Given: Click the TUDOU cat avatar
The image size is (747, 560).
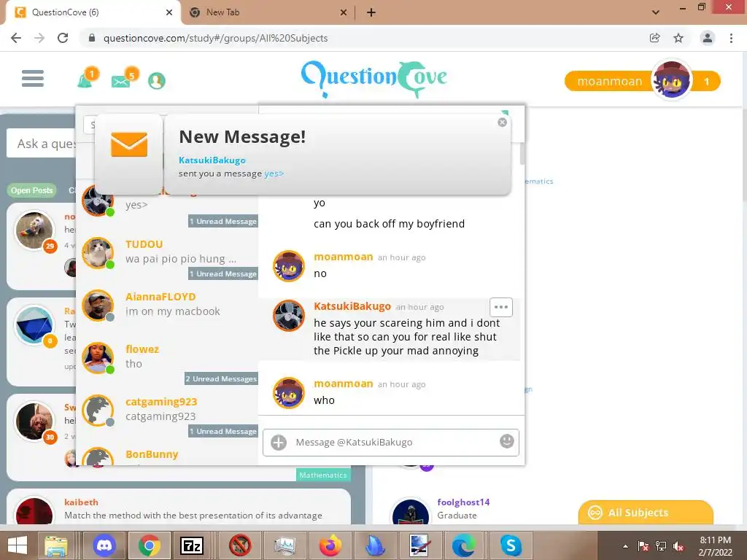Looking at the screenshot, I should (98, 253).
